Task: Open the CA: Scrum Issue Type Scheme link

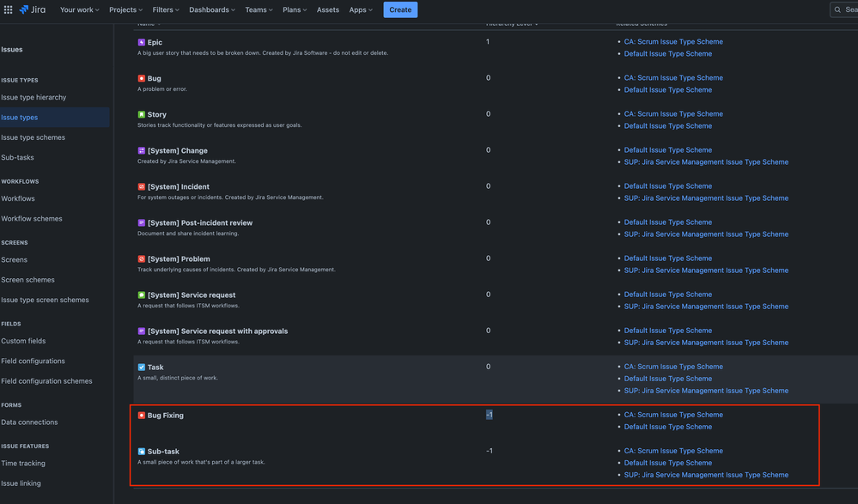Action: coord(673,40)
